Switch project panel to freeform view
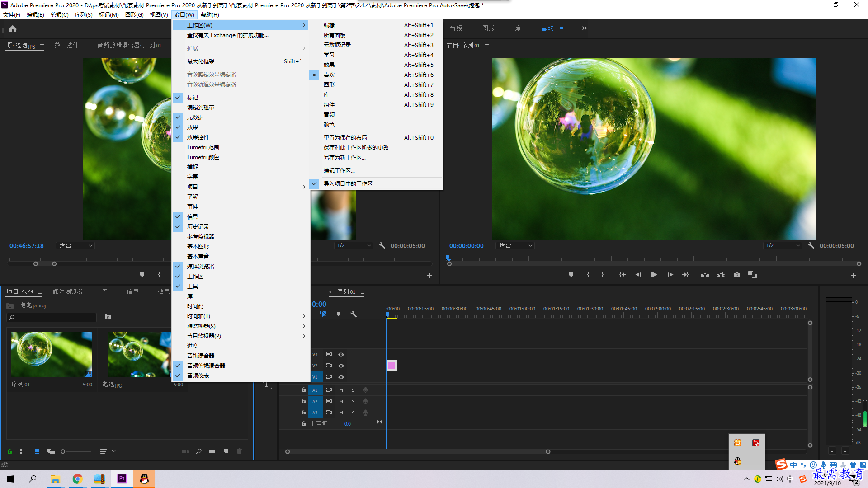 [x=51, y=451]
